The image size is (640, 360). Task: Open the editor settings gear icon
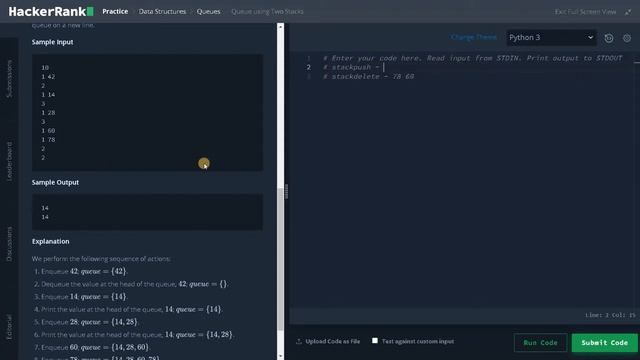pos(627,38)
